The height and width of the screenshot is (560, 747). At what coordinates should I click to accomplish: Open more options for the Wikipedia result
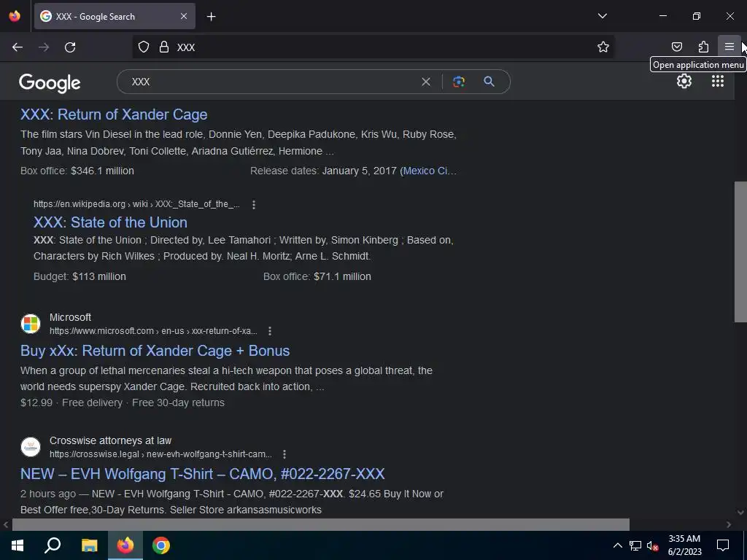(x=253, y=204)
